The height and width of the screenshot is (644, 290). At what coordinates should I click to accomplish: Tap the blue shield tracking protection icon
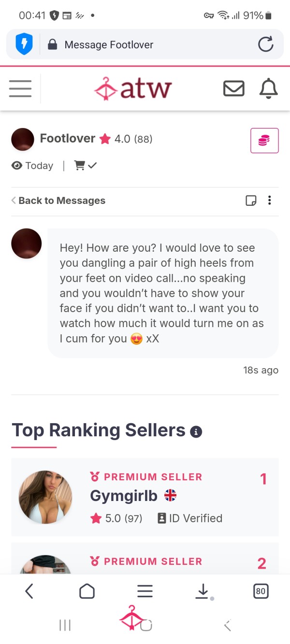[x=24, y=44]
